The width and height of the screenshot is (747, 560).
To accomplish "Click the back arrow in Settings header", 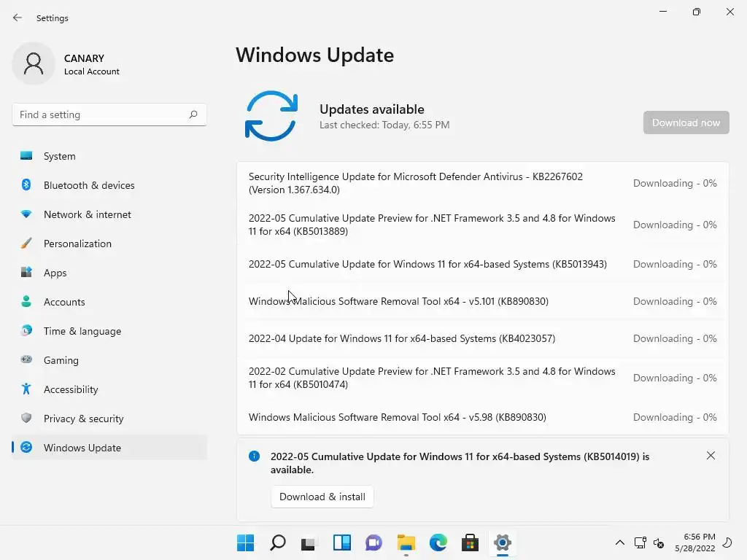I will point(18,17).
